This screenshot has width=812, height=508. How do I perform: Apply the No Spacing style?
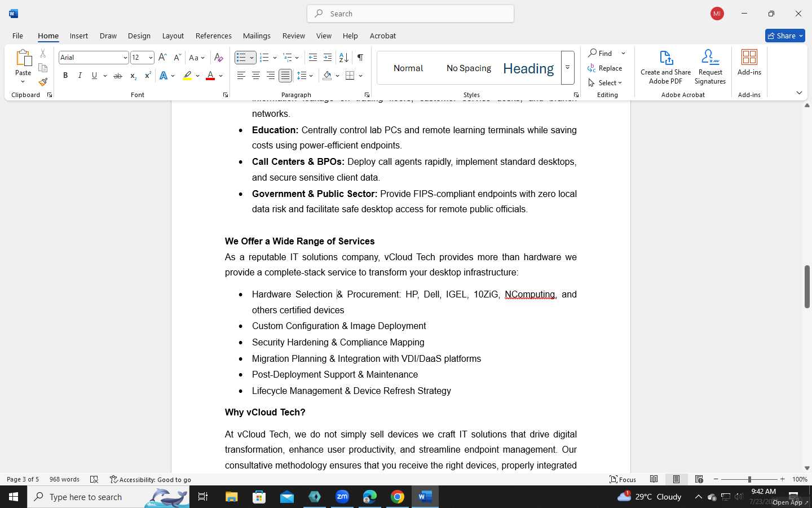(x=469, y=68)
